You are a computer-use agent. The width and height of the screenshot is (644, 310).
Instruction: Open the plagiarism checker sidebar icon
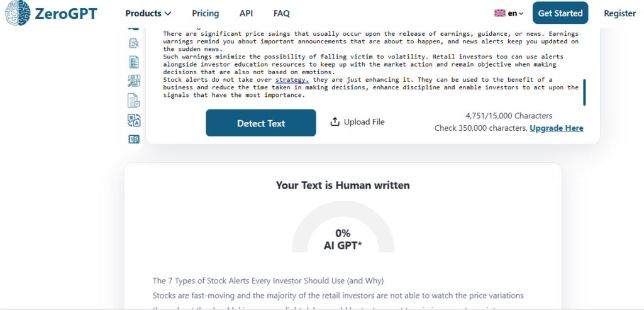(133, 43)
